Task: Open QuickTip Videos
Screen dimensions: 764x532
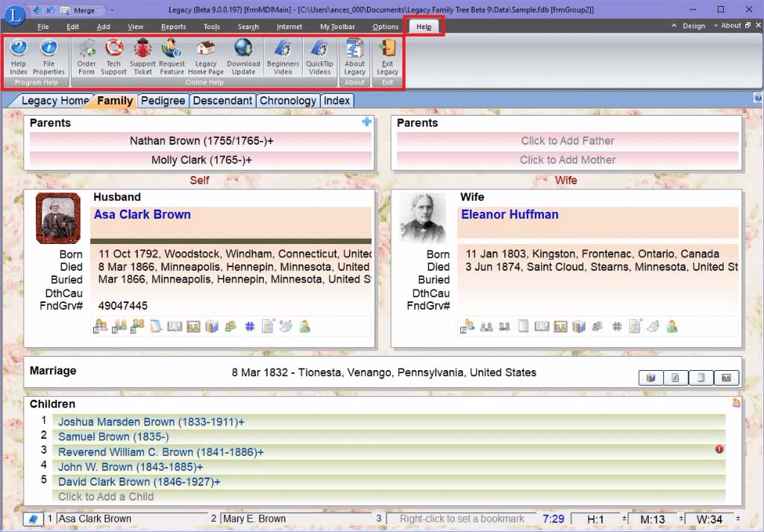Action: click(x=319, y=57)
